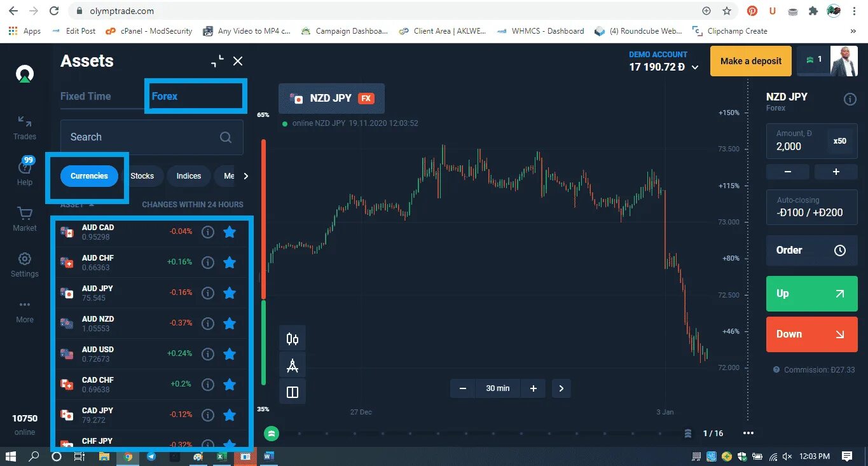
Task: Open the Market cart icon
Action: click(25, 219)
